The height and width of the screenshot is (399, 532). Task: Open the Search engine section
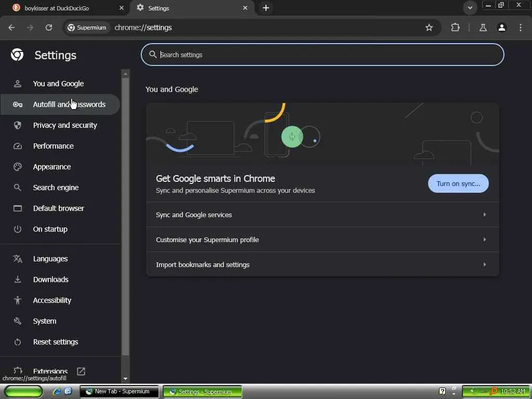click(x=60, y=187)
